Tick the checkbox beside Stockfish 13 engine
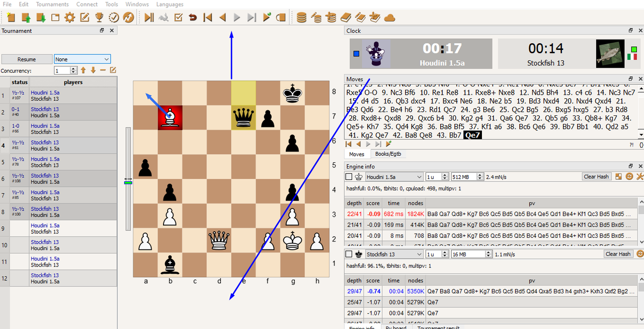644x329 pixels. [349, 254]
